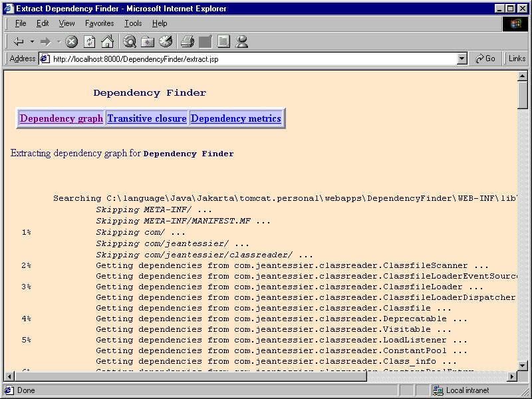Open the Dependency metrics link
Image resolution: width=532 pixels, height=399 pixels.
pyautogui.click(x=236, y=118)
